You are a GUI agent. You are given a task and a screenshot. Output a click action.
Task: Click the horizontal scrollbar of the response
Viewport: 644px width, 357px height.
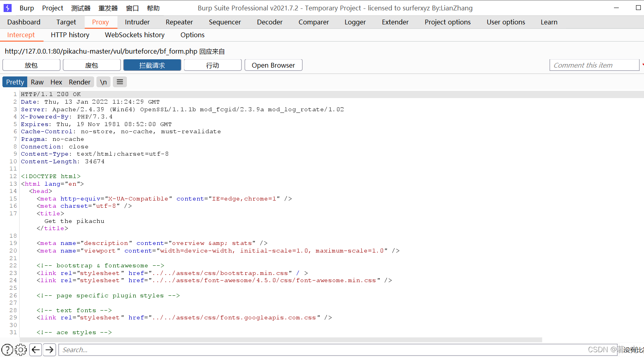pos(281,339)
